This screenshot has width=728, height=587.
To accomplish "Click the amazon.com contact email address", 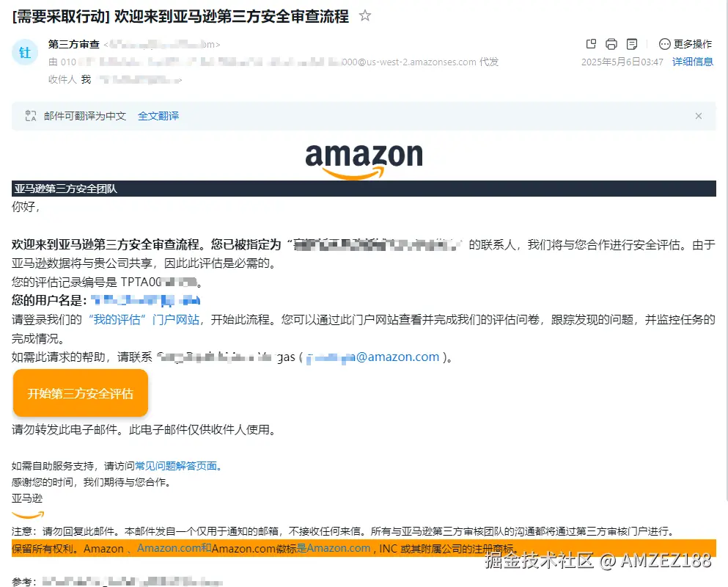I will pyautogui.click(x=373, y=357).
